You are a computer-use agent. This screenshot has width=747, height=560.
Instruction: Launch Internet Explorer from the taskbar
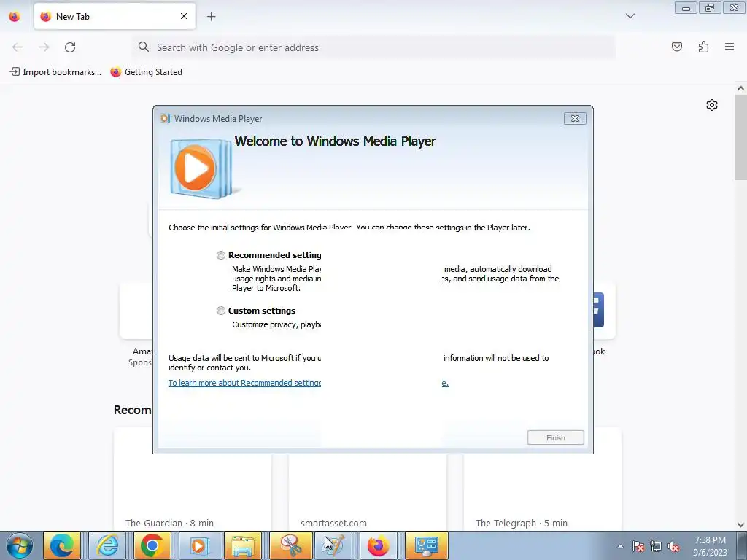[x=107, y=545]
